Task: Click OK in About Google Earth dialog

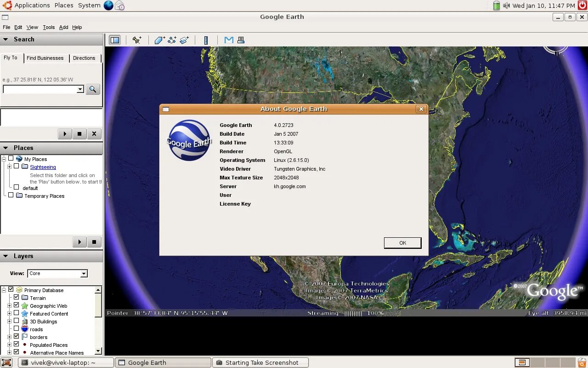Action: pos(402,243)
